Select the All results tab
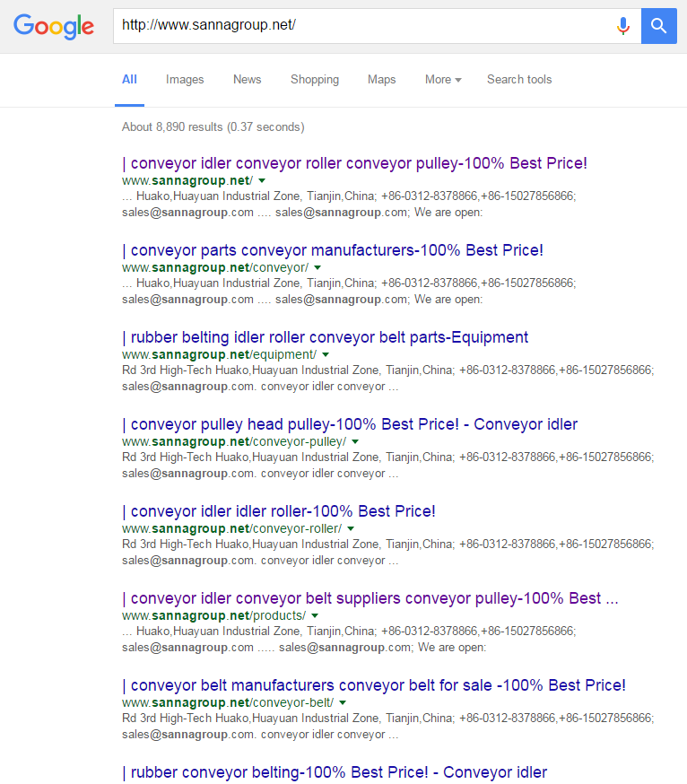The height and width of the screenshot is (784, 687). tap(129, 80)
